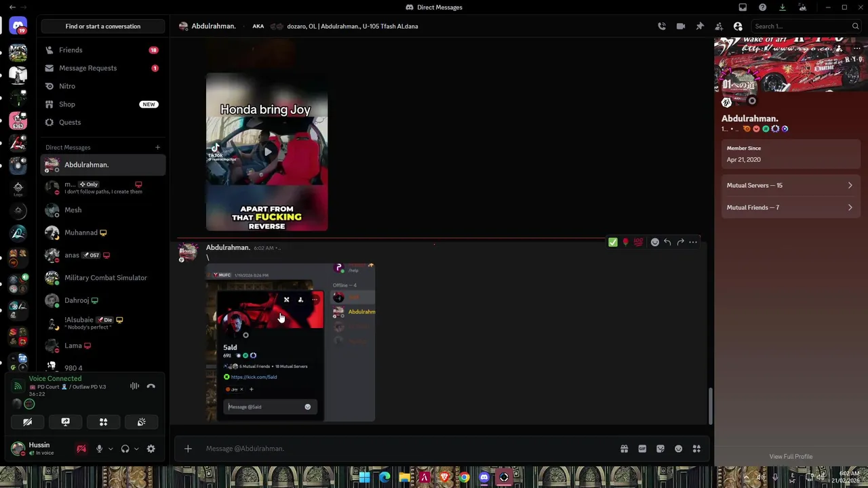Open the Help question mark icon
The image size is (868, 488).
point(763,7)
